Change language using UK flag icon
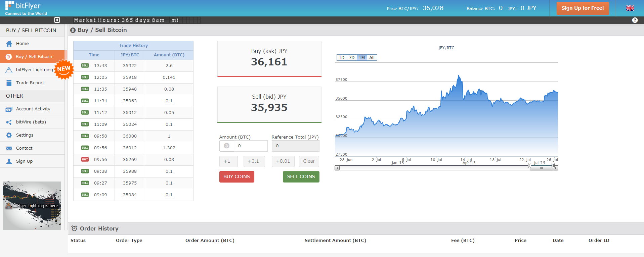644x257 pixels. coord(630,8)
